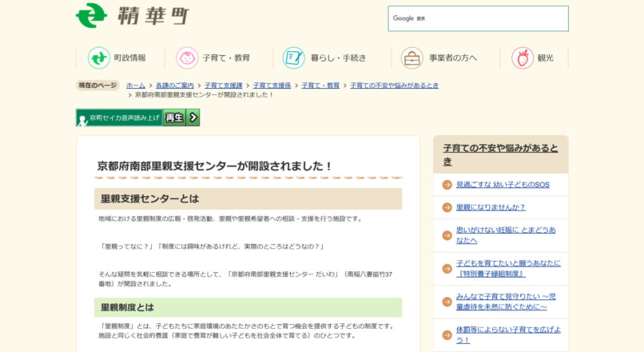Click the chevron arrow on audio reader

pos(193,118)
